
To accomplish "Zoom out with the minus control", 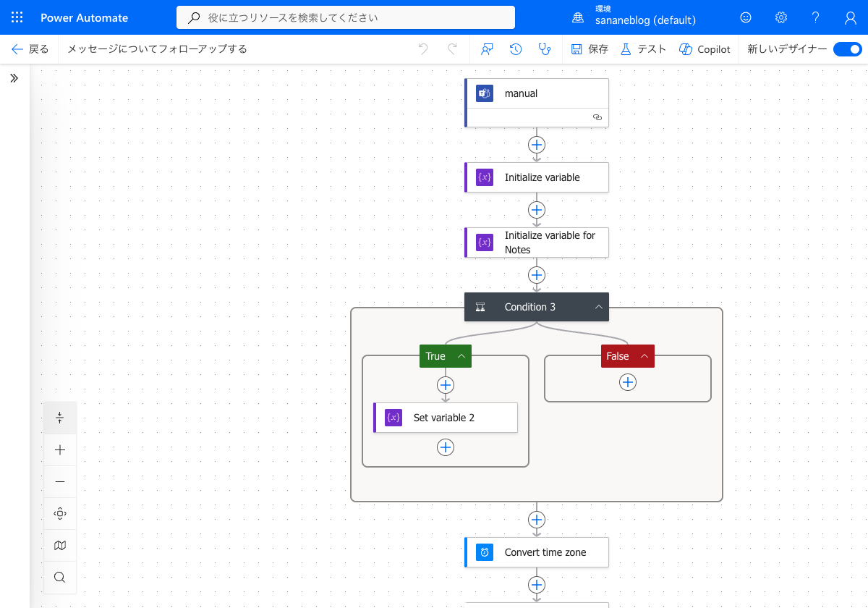I will click(60, 481).
